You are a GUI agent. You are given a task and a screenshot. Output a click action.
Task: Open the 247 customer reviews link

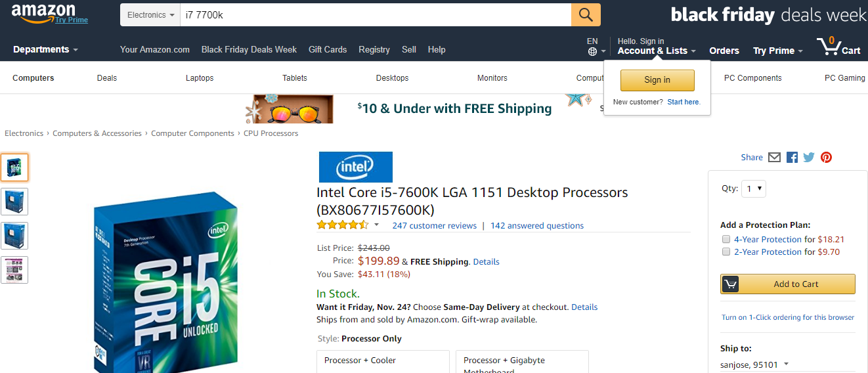coord(435,225)
